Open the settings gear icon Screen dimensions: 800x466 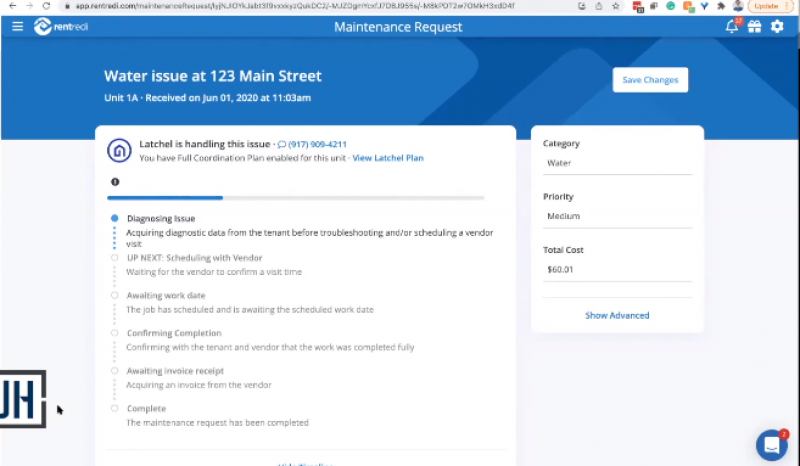777,27
